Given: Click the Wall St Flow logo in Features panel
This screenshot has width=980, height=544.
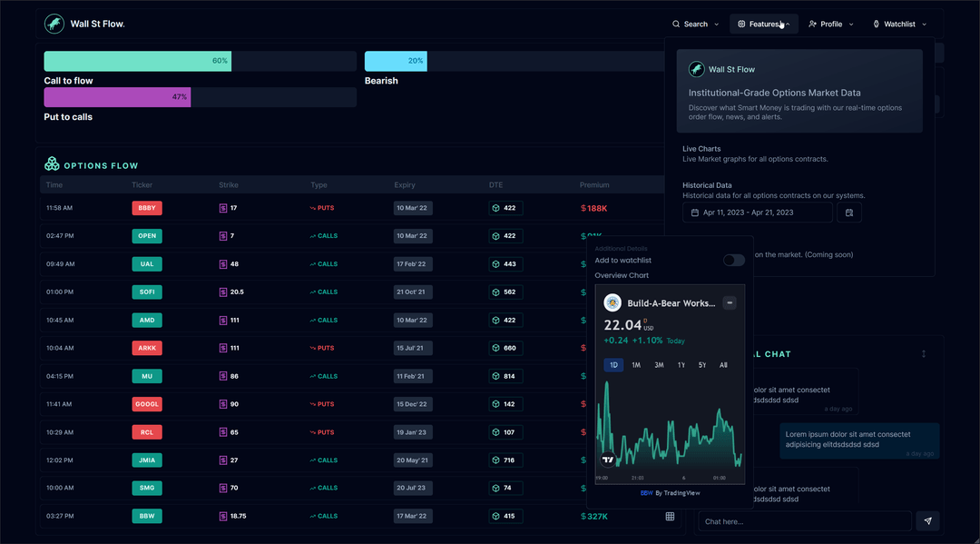Looking at the screenshot, I should point(696,69).
